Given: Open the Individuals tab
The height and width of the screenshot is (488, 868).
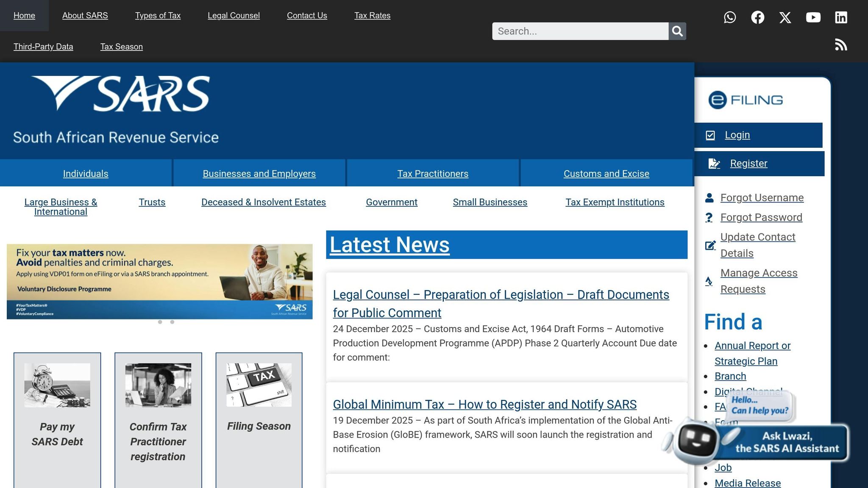Looking at the screenshot, I should coord(86,174).
